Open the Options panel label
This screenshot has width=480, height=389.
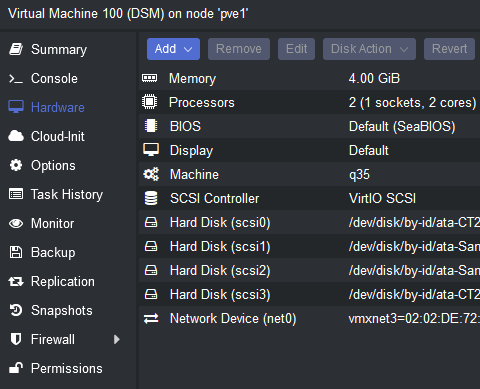pyautogui.click(x=53, y=166)
